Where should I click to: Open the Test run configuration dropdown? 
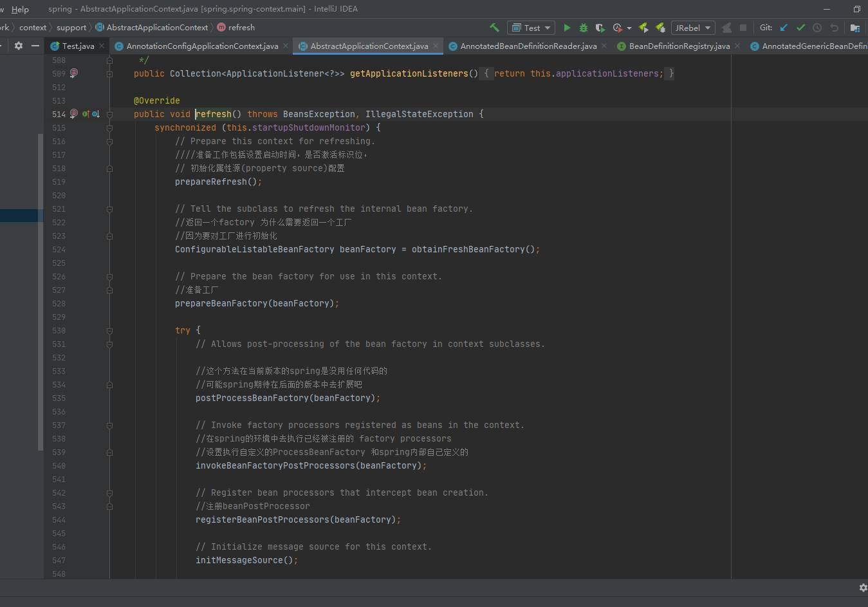tap(531, 28)
